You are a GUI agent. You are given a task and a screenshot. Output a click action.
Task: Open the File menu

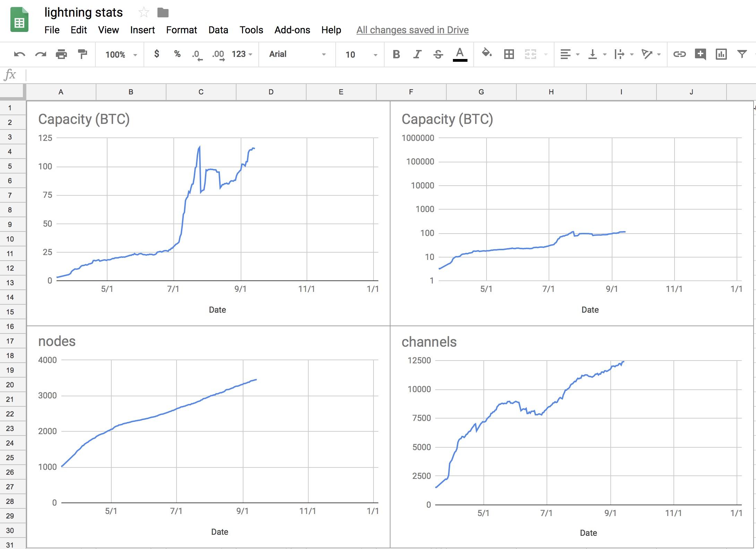tap(52, 30)
